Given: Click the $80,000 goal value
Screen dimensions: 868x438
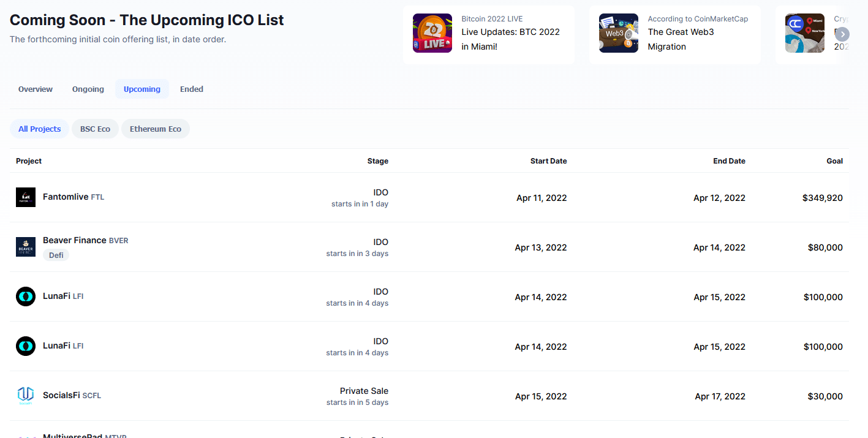Looking at the screenshot, I should pos(825,247).
